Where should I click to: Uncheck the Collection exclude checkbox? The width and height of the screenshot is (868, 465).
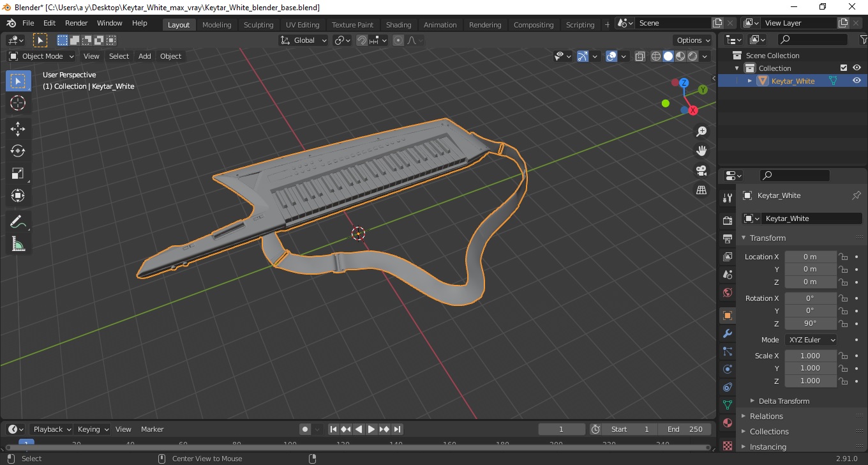point(844,68)
